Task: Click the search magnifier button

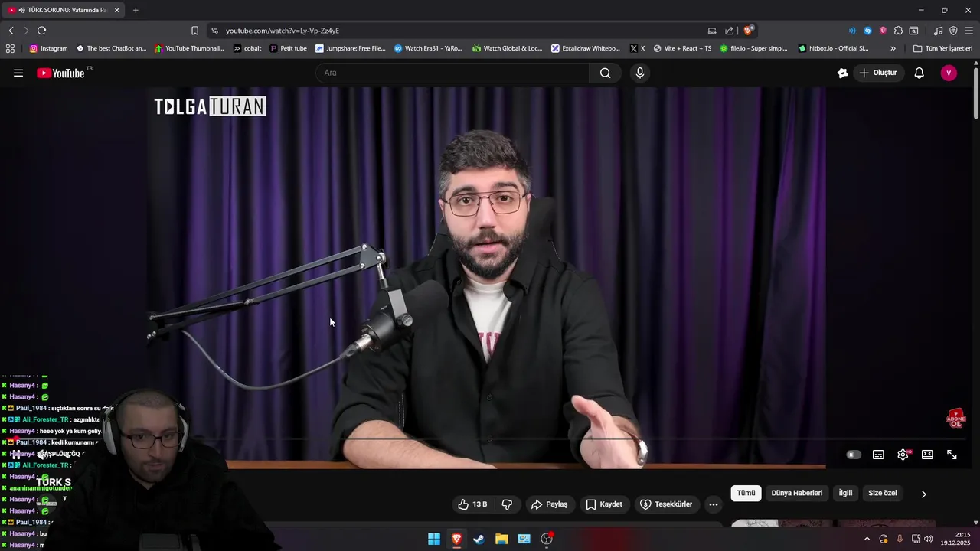Action: (605, 73)
